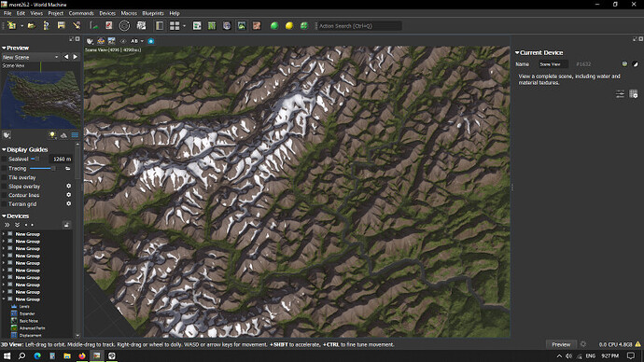Screen dimensions: 644x362
Task: Expand all devices with double chevron right
Action: [7, 225]
